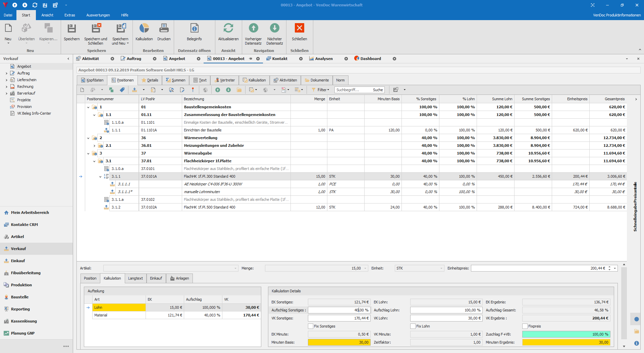Open VenDoc Produktinformationen link

pos(616,15)
